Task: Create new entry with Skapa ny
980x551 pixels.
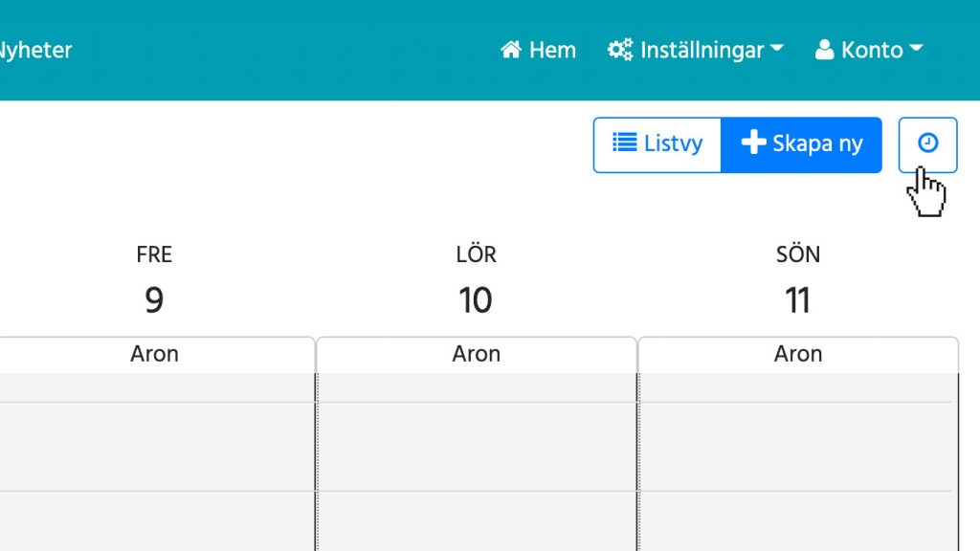Action: point(801,144)
